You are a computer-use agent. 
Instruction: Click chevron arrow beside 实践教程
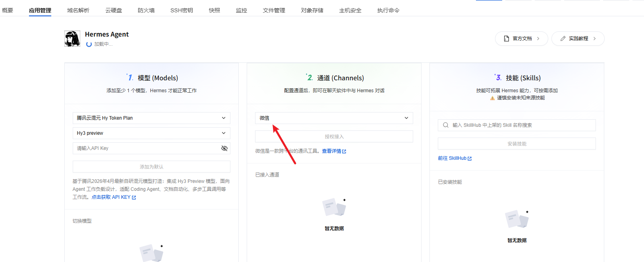click(x=595, y=39)
